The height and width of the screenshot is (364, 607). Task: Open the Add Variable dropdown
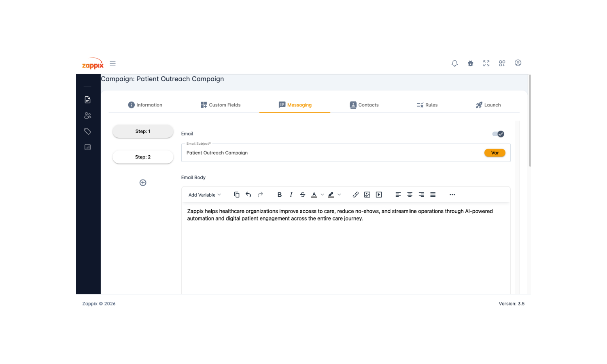point(204,195)
